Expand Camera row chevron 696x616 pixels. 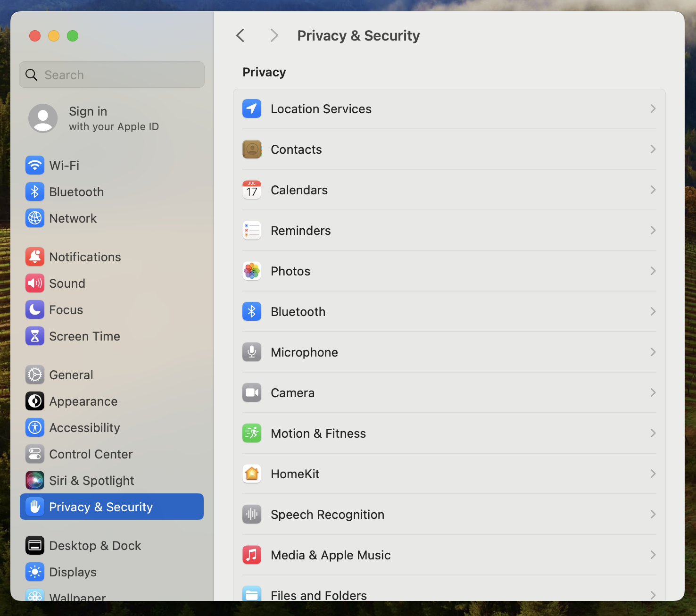point(653,393)
